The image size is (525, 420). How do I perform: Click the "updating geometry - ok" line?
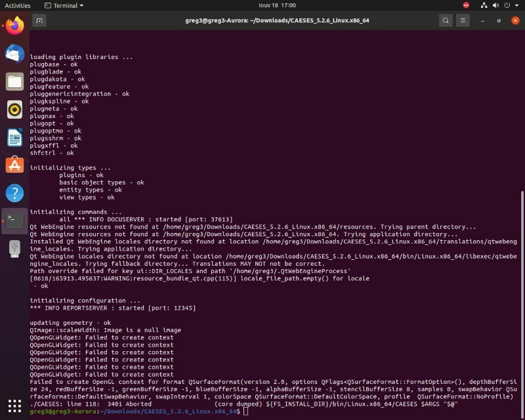tap(70, 323)
